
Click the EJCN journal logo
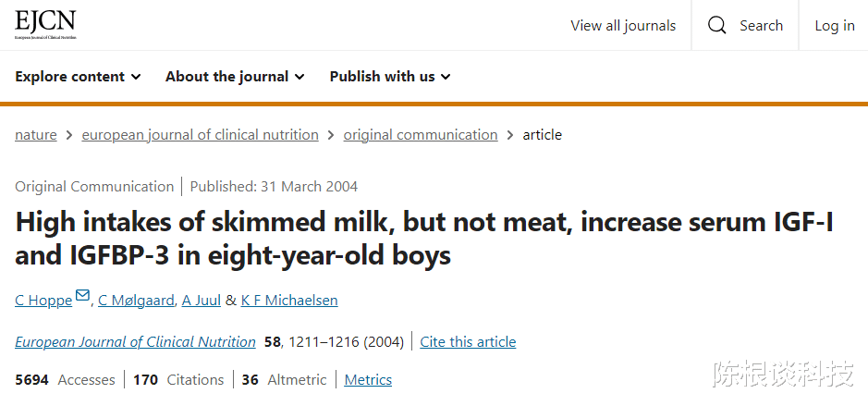click(45, 25)
